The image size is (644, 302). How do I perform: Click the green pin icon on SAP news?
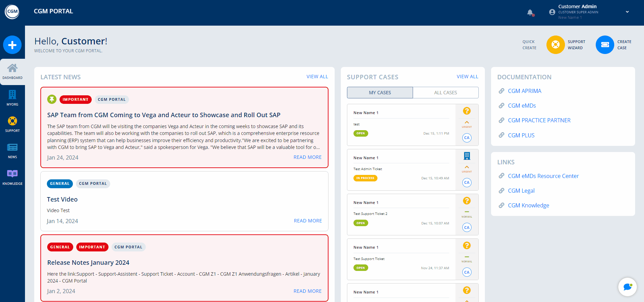52,99
